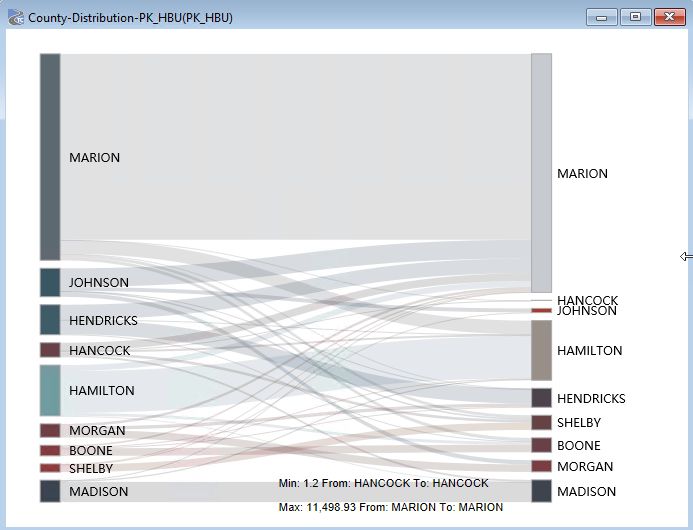Select the right MADISON destination node bar
This screenshot has width=693, height=530.
[541, 491]
